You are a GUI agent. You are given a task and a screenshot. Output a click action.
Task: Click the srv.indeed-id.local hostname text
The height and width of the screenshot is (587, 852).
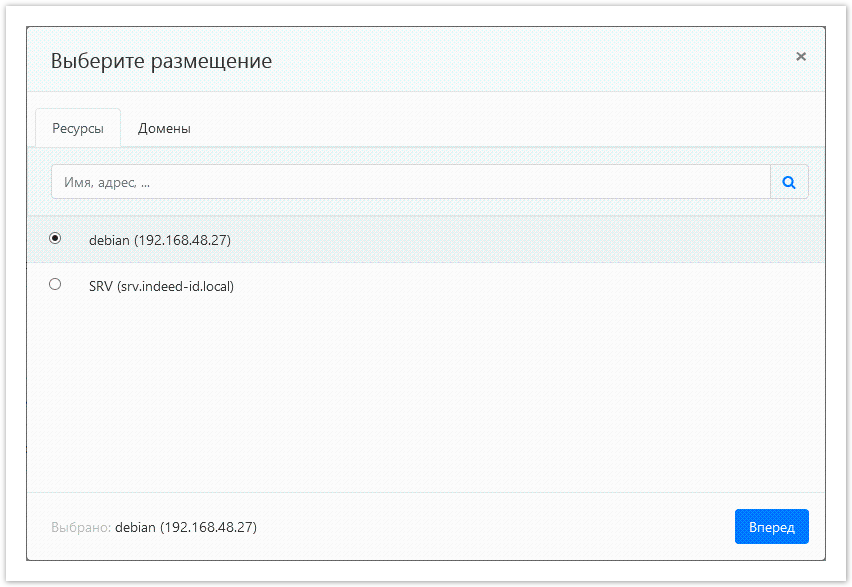tap(175, 287)
